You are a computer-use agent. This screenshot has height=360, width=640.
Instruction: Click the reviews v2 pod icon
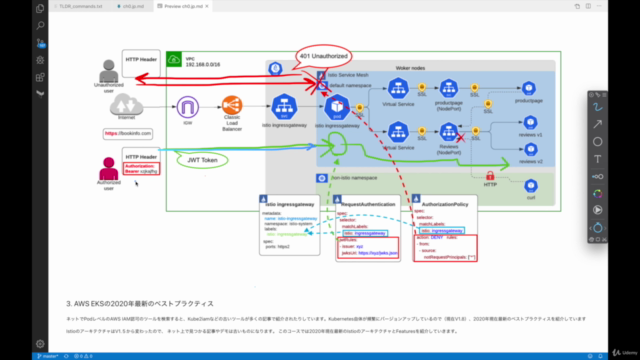pos(531,149)
